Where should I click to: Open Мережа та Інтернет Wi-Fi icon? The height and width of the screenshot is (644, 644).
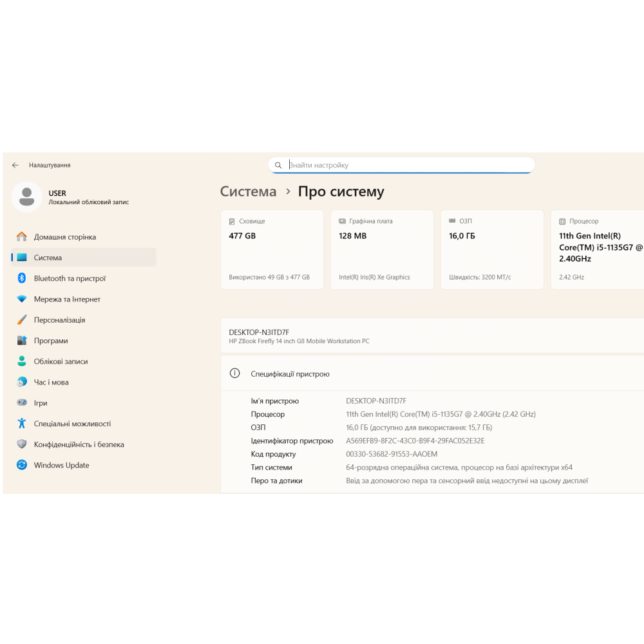pos(22,299)
